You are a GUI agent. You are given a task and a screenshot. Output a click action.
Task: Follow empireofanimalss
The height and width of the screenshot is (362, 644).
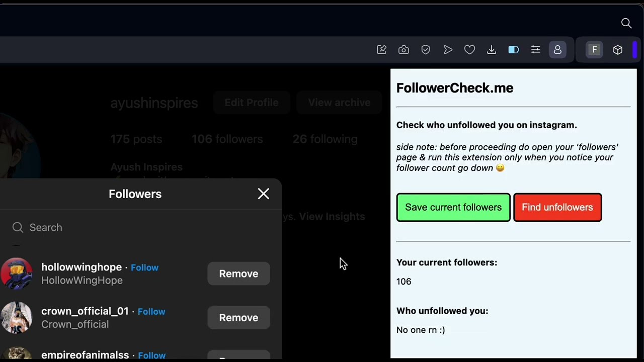151,355
